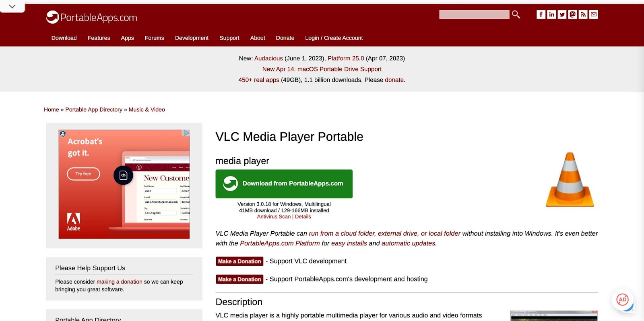Viewport: 644px width, 321px height.
Task: Click the making a donation sidebar link
Action: pyautogui.click(x=120, y=282)
